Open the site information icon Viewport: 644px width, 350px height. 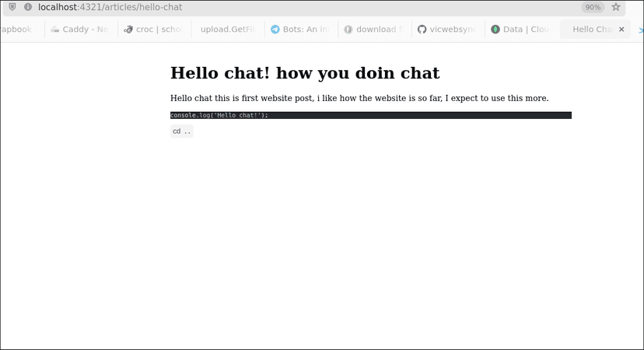click(x=28, y=7)
